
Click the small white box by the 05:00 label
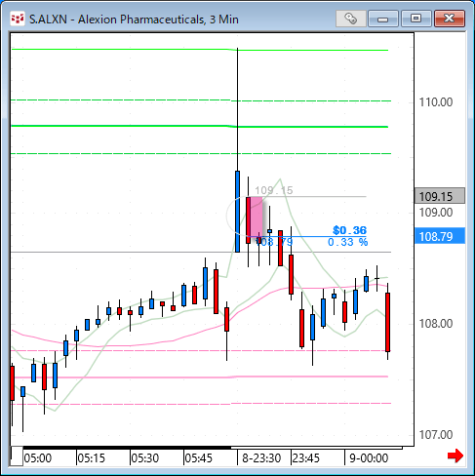(17, 456)
